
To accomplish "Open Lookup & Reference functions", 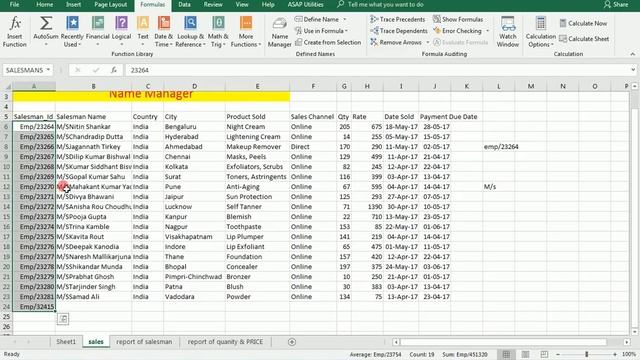I will (x=190, y=32).
